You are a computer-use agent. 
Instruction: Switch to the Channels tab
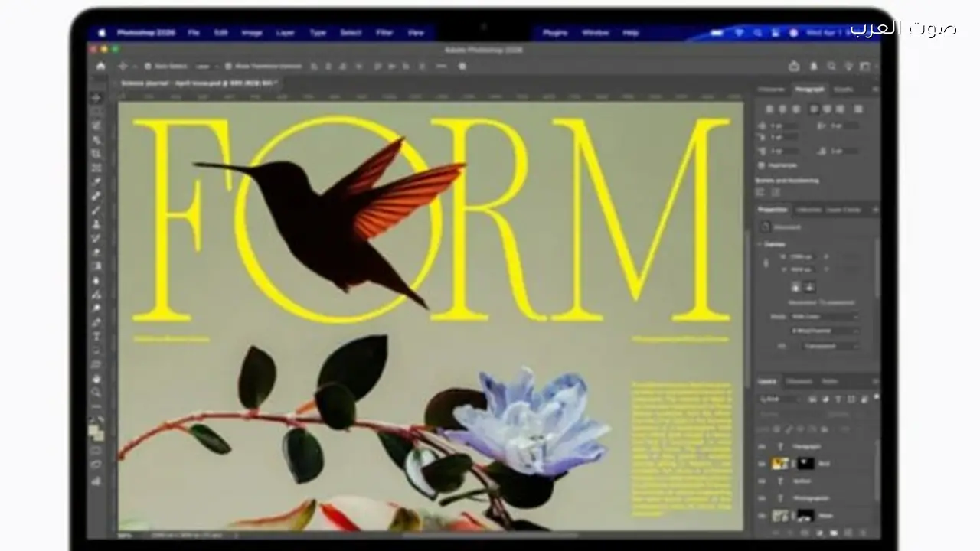[799, 381]
